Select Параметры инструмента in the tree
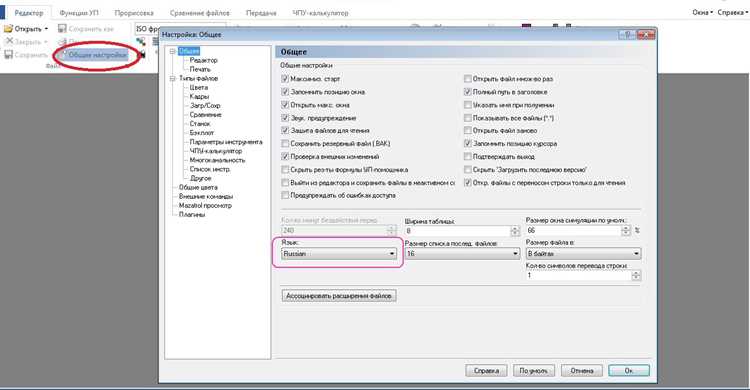Screen dimensions: 750x390 226,142
